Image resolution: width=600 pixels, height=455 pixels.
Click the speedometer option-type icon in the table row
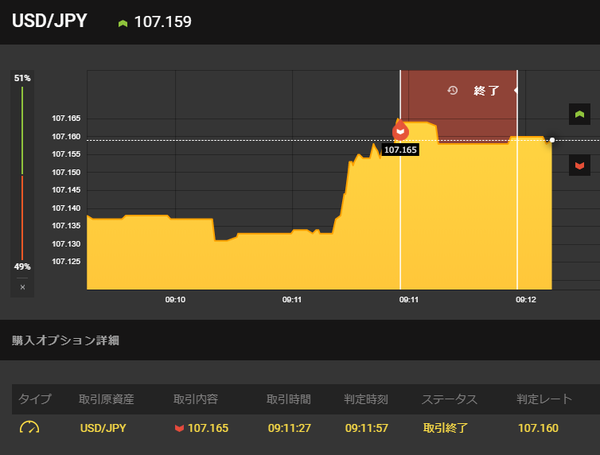click(29, 427)
